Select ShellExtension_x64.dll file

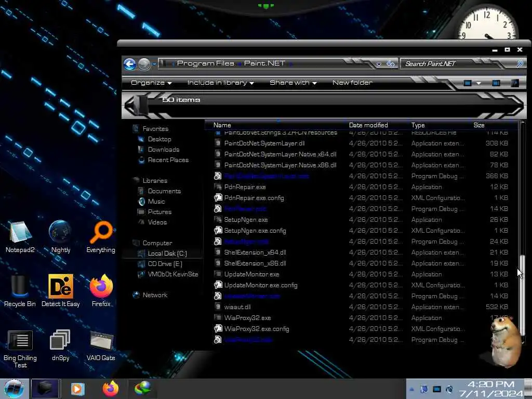coord(255,252)
